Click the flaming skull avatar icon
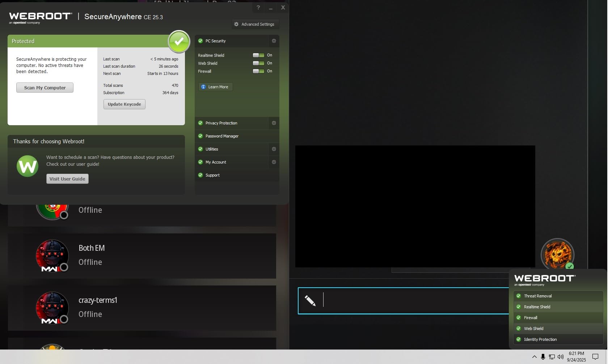Viewport: 608px width, 364px height. (557, 254)
